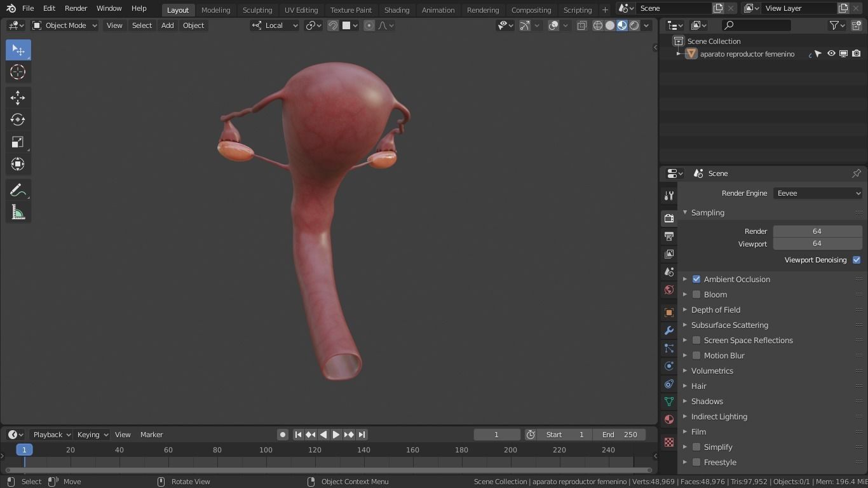Open Texture properties tab
Screen dimensions: 868x488
point(668,442)
